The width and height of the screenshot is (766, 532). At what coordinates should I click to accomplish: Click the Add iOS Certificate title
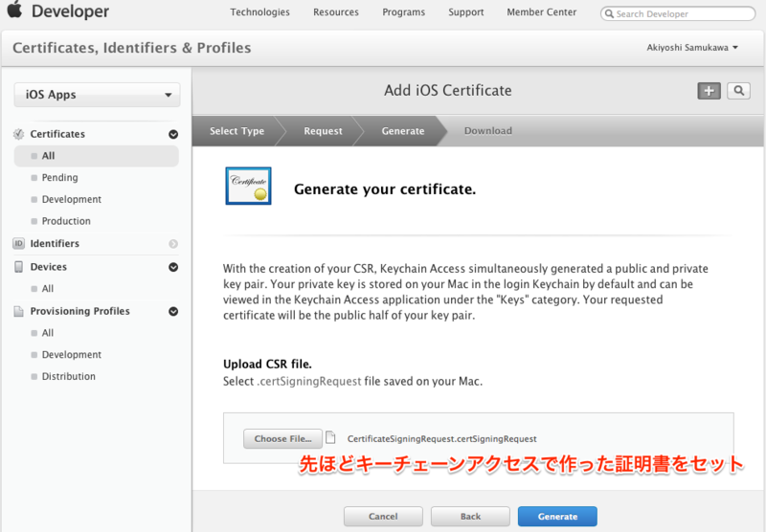pyautogui.click(x=447, y=90)
